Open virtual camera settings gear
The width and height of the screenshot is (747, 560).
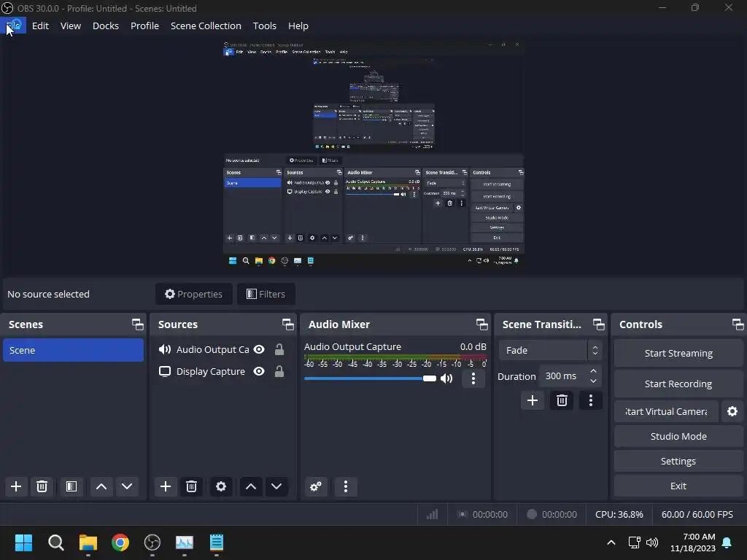(732, 411)
